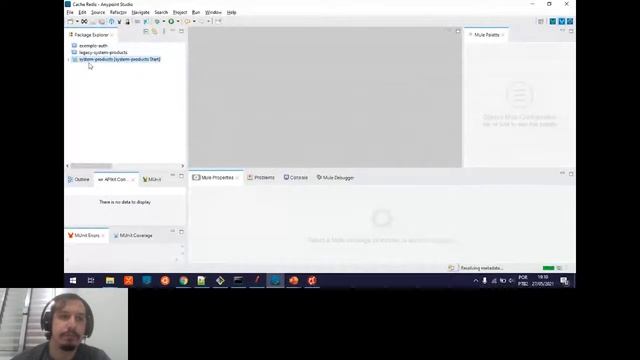Viewport: 640px width, 360px height.
Task: Open the Source menu
Action: (x=98, y=13)
